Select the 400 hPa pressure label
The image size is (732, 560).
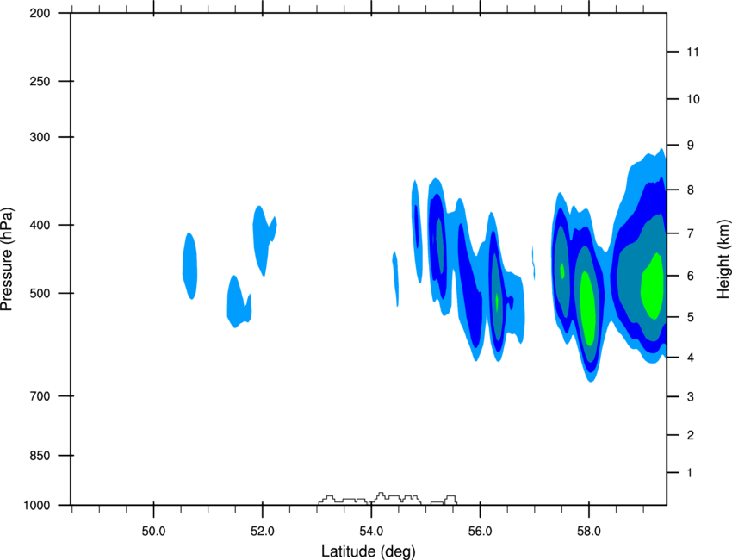[40, 225]
